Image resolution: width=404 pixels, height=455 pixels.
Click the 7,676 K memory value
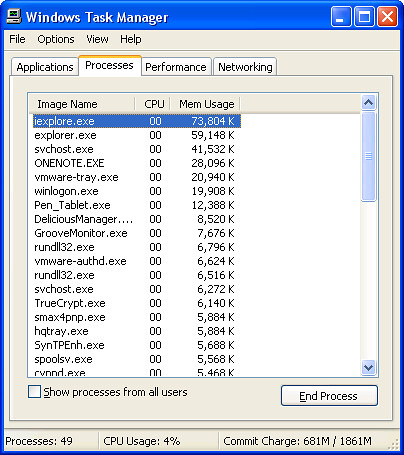(x=216, y=233)
